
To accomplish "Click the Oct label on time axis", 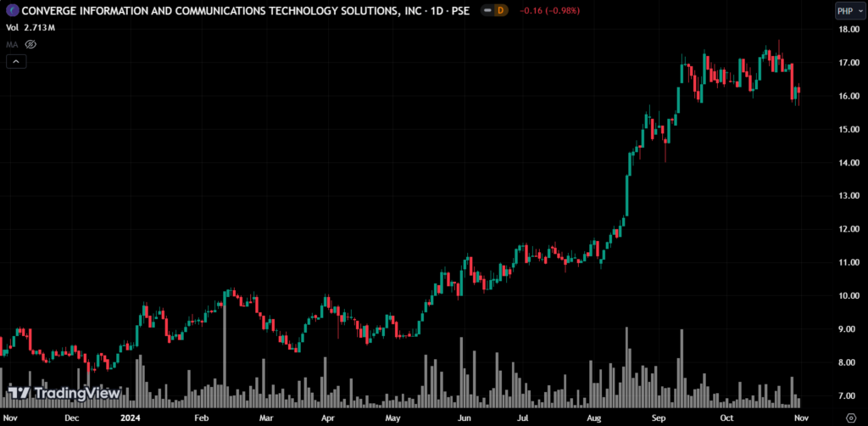I will tap(726, 418).
